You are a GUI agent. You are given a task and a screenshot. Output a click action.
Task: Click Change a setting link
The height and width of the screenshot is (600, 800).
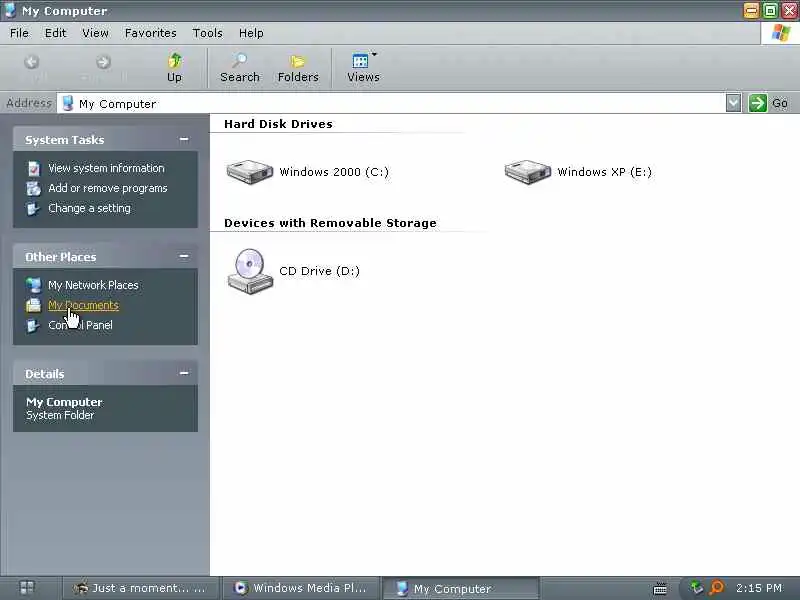tap(89, 208)
